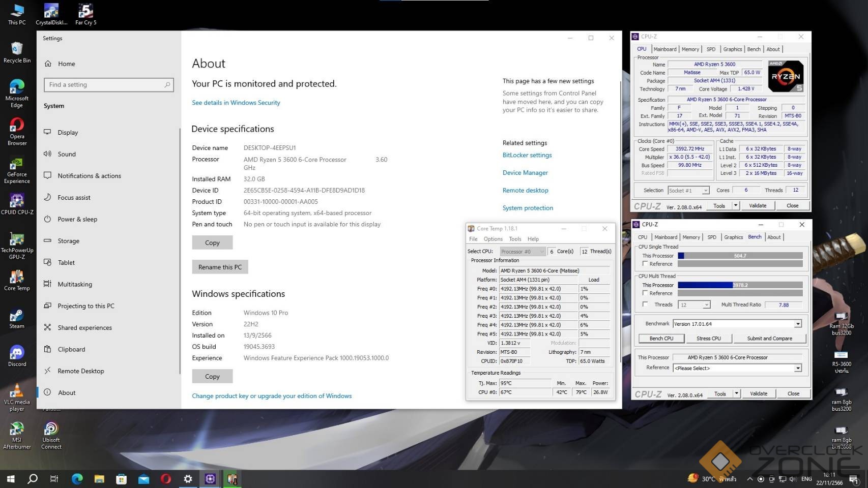This screenshot has height=488, width=868.
Task: Enable Reference checkbox under CPU Single Thread
Action: coord(645,264)
